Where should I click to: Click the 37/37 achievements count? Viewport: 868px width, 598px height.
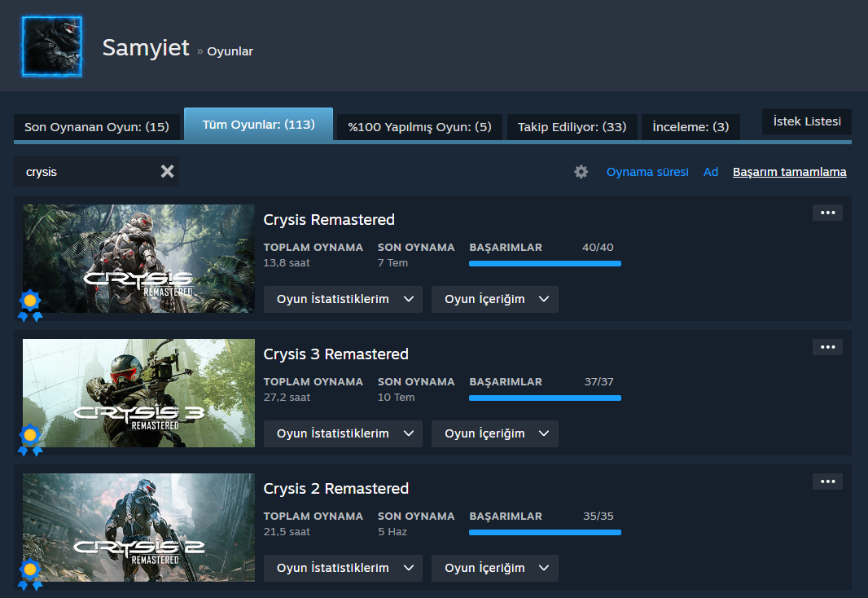click(599, 382)
